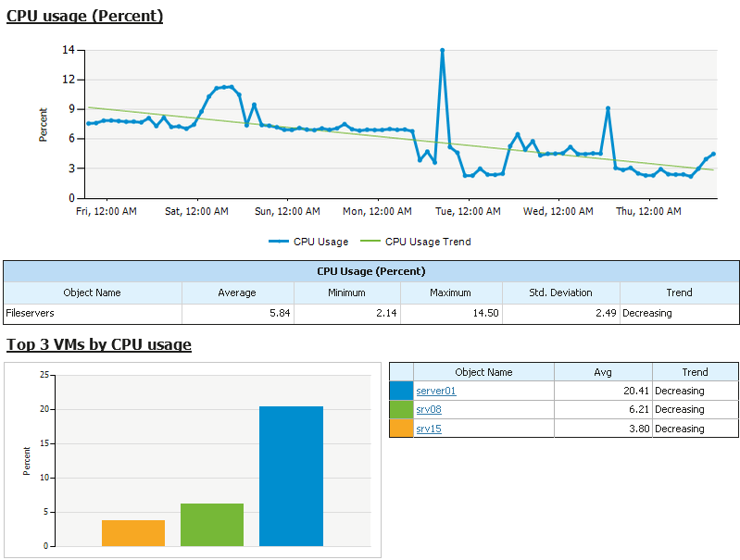Click the green srv08 color swatch
Screen dimensions: 740x560
[401, 409]
